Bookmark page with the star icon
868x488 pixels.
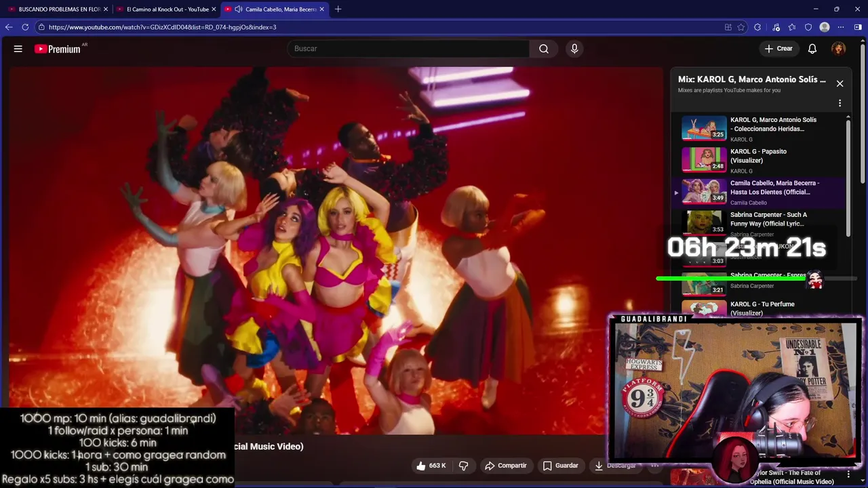(x=741, y=27)
